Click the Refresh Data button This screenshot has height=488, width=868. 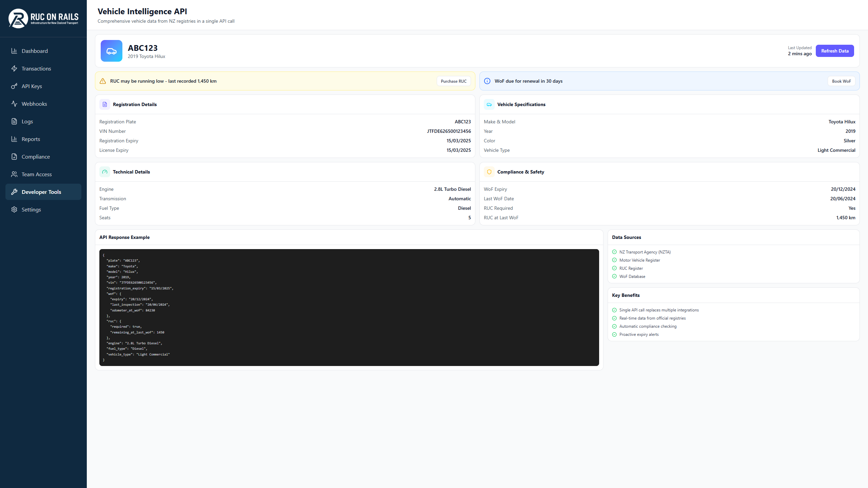[x=835, y=50]
